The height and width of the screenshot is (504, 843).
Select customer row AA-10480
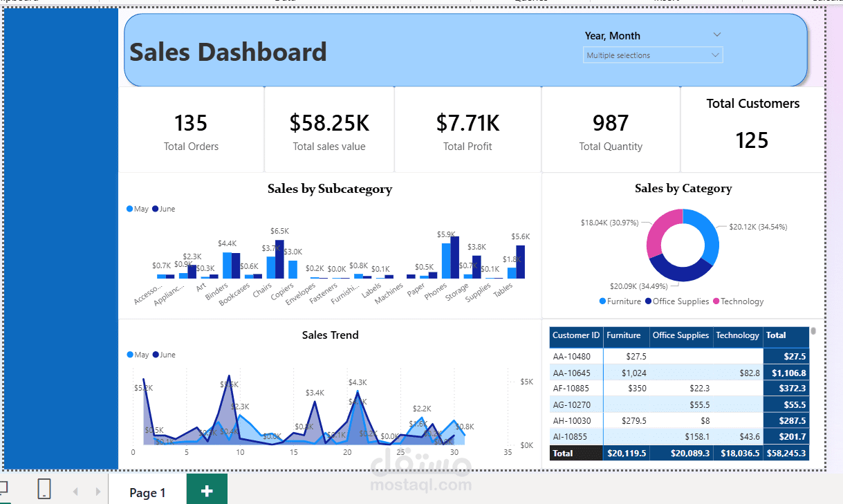tap(679, 357)
